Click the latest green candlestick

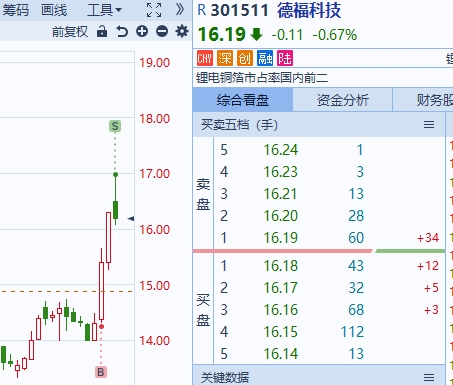pyautogui.click(x=115, y=210)
